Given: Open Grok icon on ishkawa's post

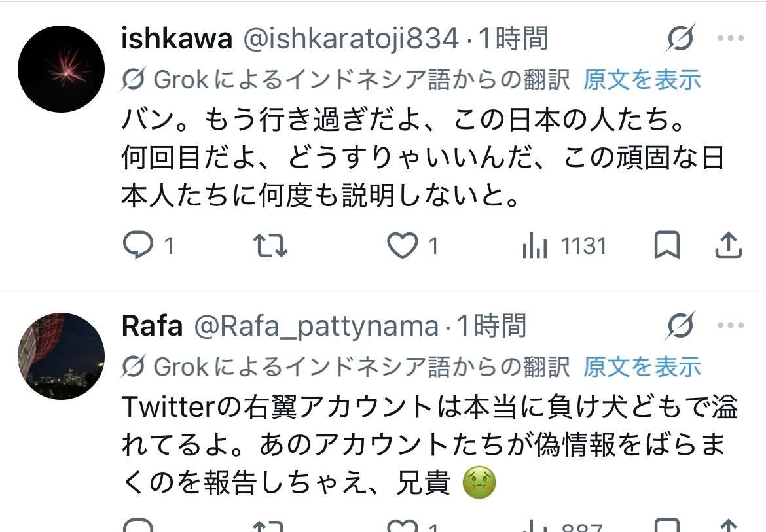Looking at the screenshot, I should 680,38.
